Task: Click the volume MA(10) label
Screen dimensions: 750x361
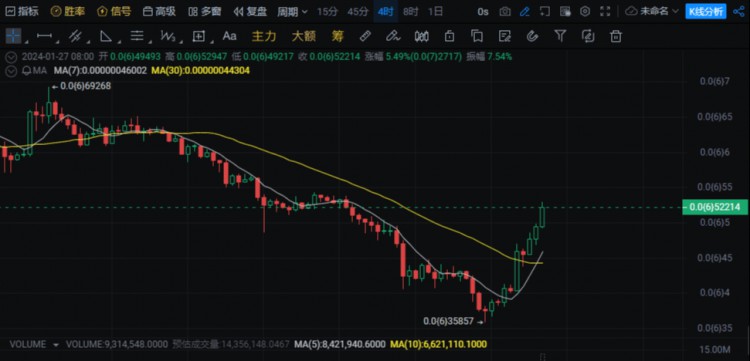Action: 439,344
